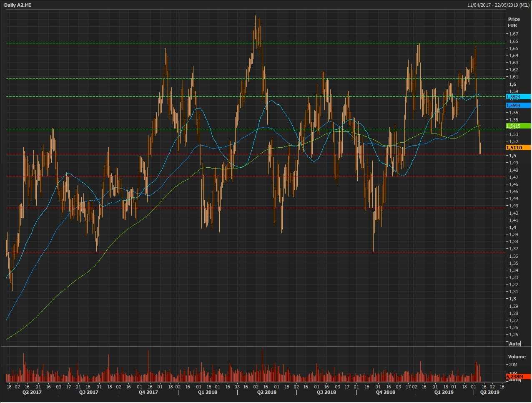
Task: Click the blue 1,5699 moving average tag
Action: (518, 106)
